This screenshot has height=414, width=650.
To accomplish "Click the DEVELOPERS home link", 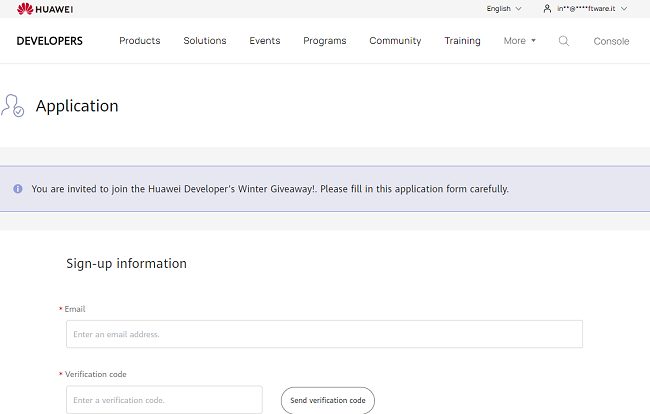I will [x=50, y=41].
